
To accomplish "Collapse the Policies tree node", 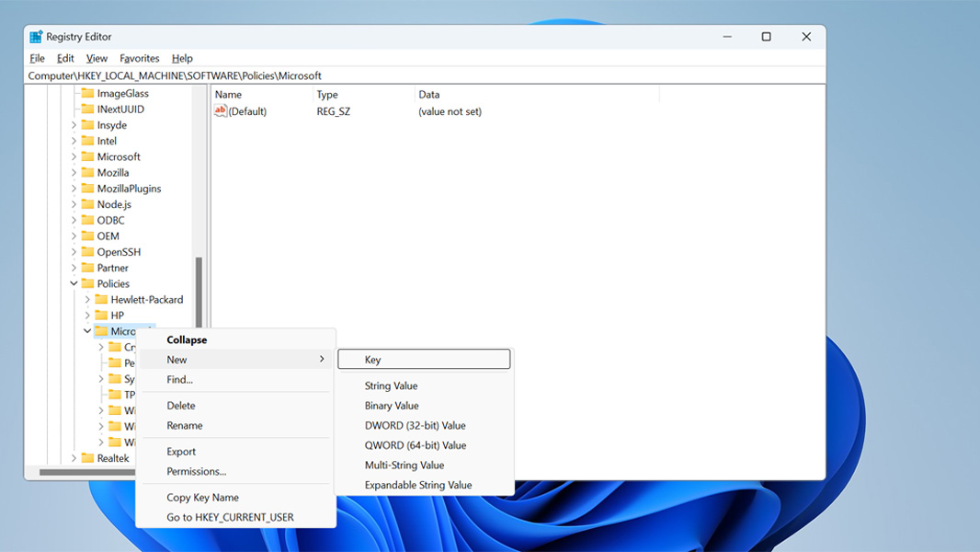I will click(74, 283).
